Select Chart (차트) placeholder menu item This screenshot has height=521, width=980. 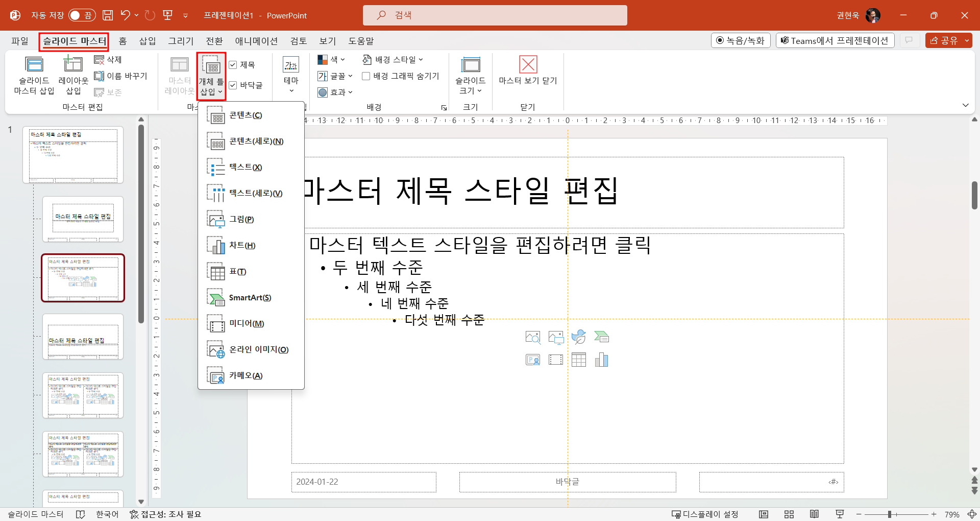pyautogui.click(x=251, y=246)
